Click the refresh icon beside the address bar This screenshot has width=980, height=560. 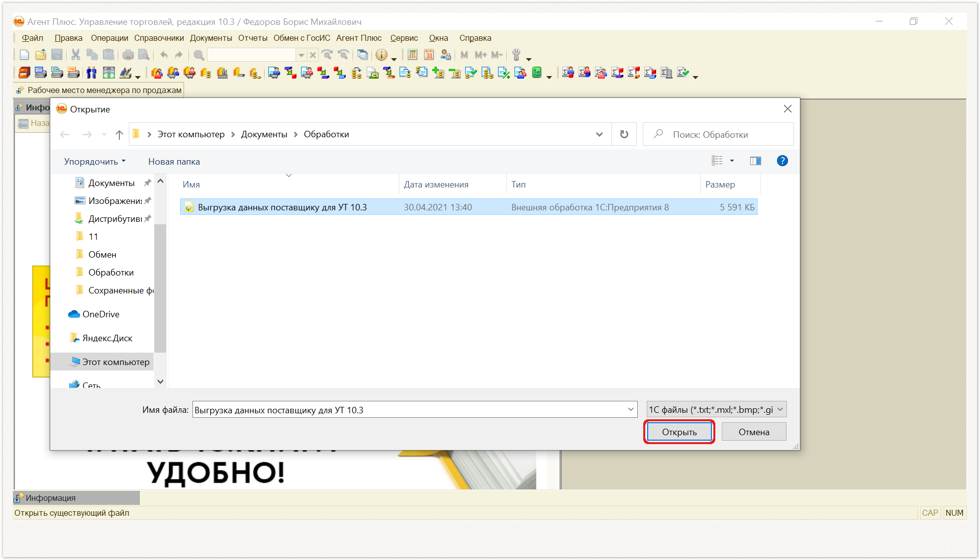(624, 134)
